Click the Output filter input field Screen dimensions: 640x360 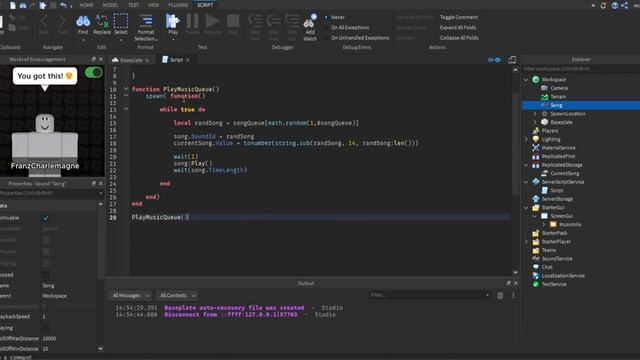point(430,295)
